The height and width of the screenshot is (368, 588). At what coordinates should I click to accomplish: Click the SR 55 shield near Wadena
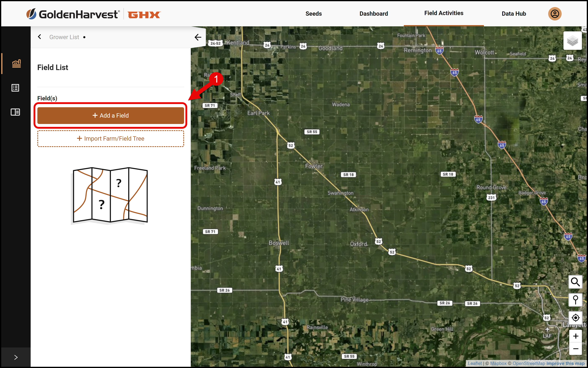click(312, 132)
